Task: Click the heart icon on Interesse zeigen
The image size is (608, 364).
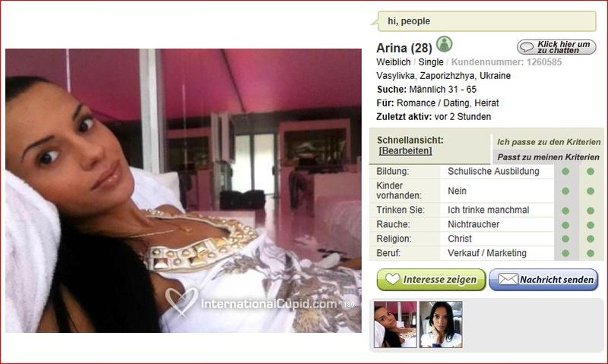Action: point(392,279)
